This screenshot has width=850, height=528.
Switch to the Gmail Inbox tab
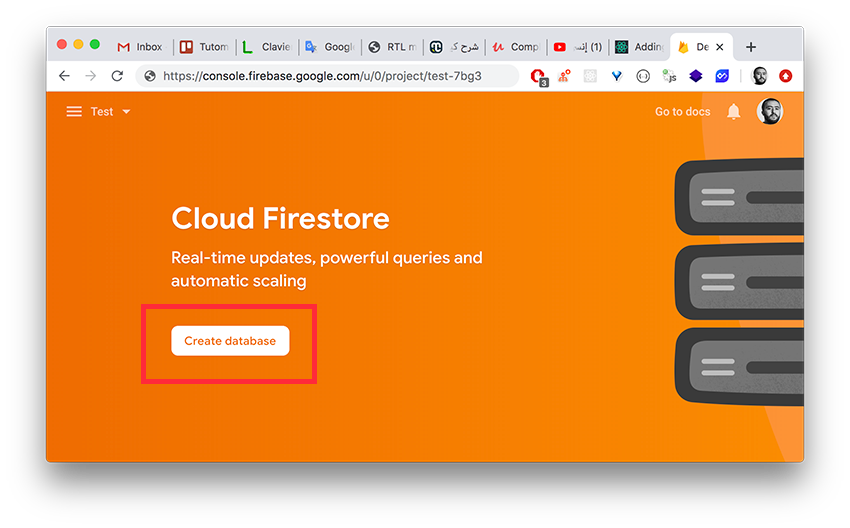141,47
